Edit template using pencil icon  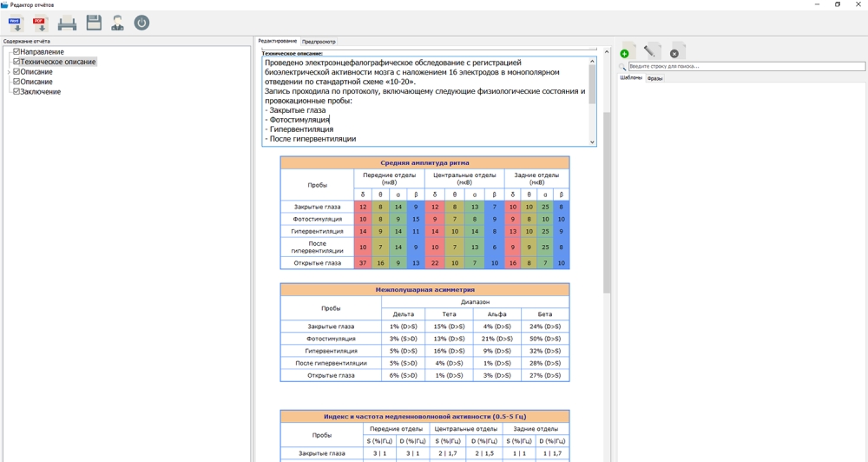click(x=652, y=51)
